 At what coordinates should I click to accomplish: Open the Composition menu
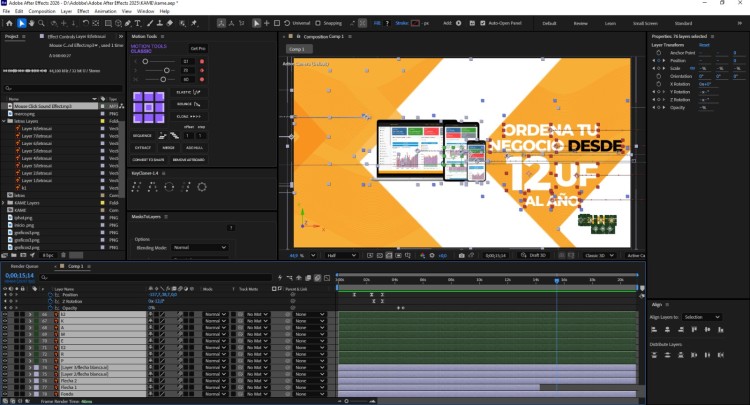(42, 11)
